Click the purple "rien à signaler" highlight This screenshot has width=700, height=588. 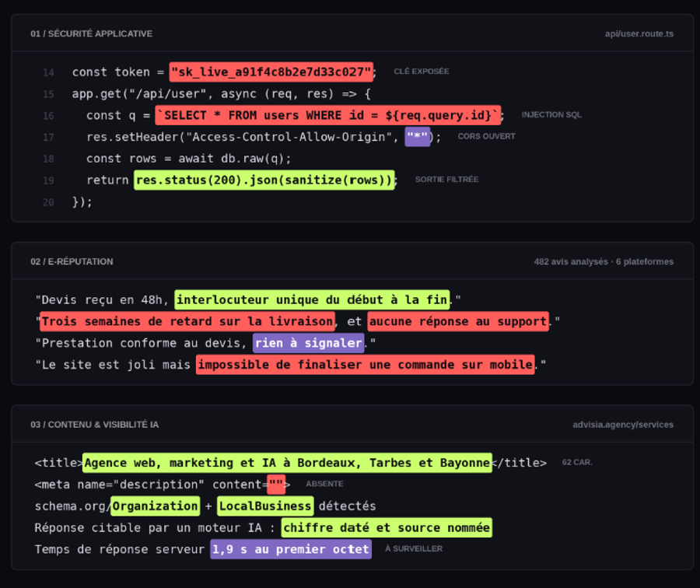coord(309,343)
